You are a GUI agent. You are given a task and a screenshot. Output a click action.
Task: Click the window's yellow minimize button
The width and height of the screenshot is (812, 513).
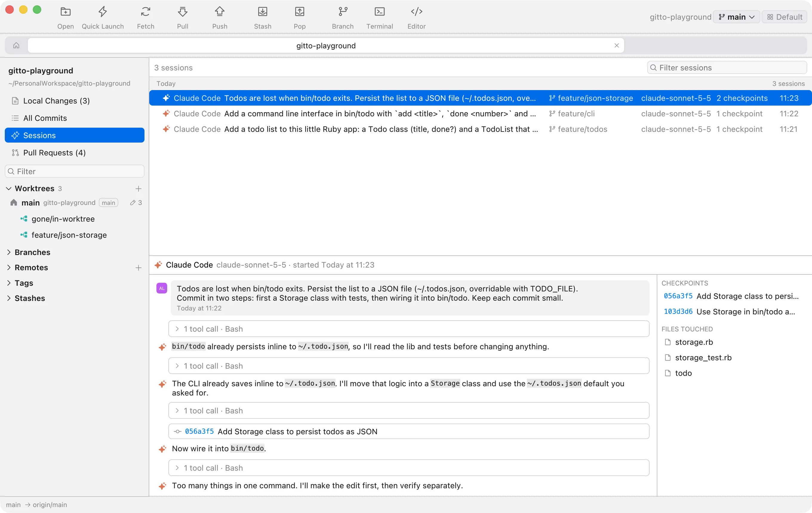tap(23, 10)
